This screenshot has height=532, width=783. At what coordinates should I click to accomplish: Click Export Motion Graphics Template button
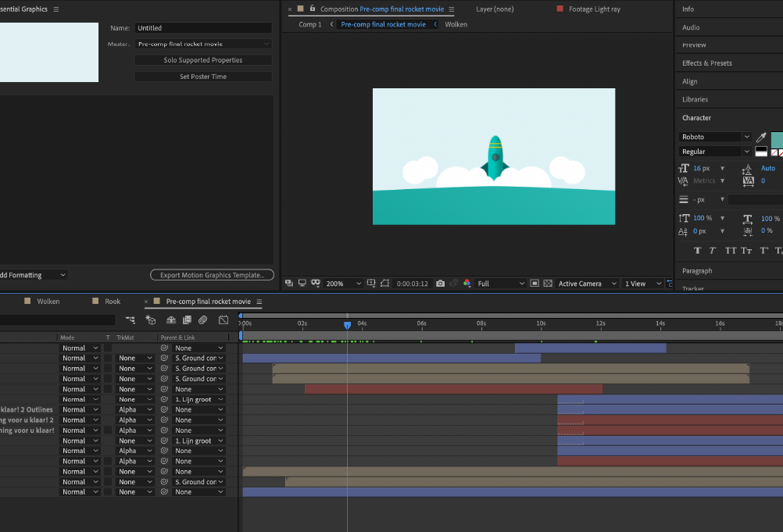coord(213,275)
